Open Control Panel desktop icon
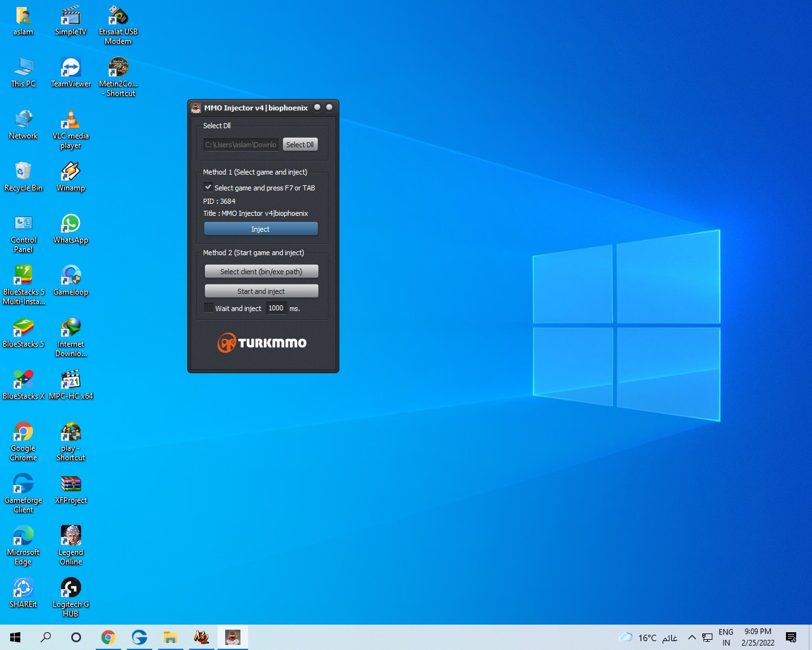This screenshot has height=650, width=812. 23,234
